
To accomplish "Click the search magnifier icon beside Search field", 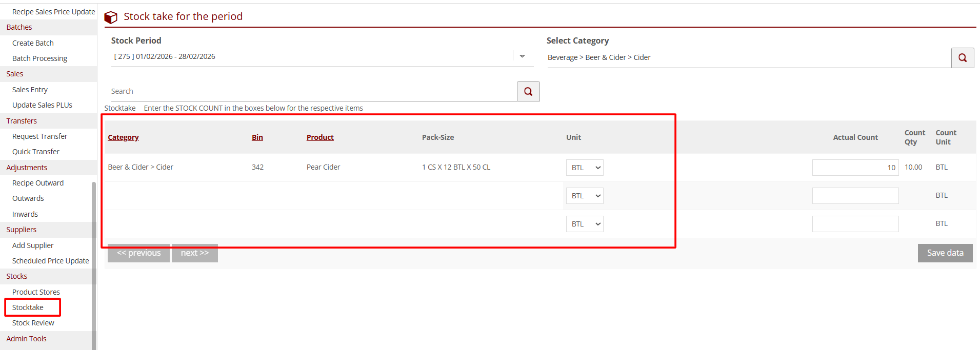I will tap(528, 92).
